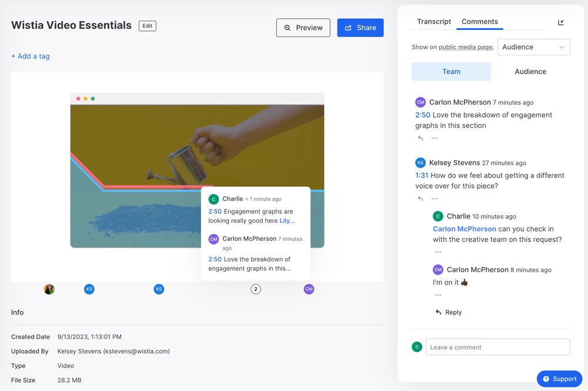The width and height of the screenshot is (588, 391).
Task: Click the Add a tag link
Action: [31, 56]
